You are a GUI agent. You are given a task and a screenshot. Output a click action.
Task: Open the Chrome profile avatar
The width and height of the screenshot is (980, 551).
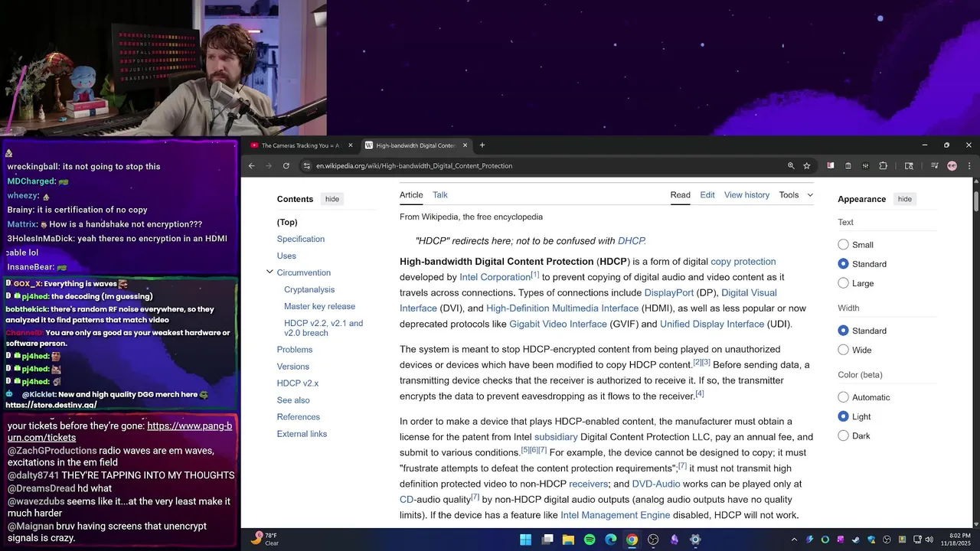point(952,165)
